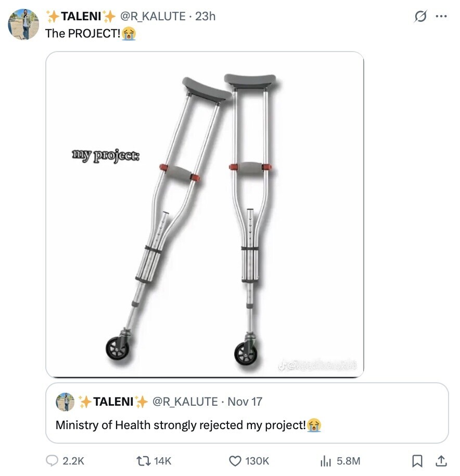Click the 5.8M views count
Screen dimensions: 460x476
point(349,461)
